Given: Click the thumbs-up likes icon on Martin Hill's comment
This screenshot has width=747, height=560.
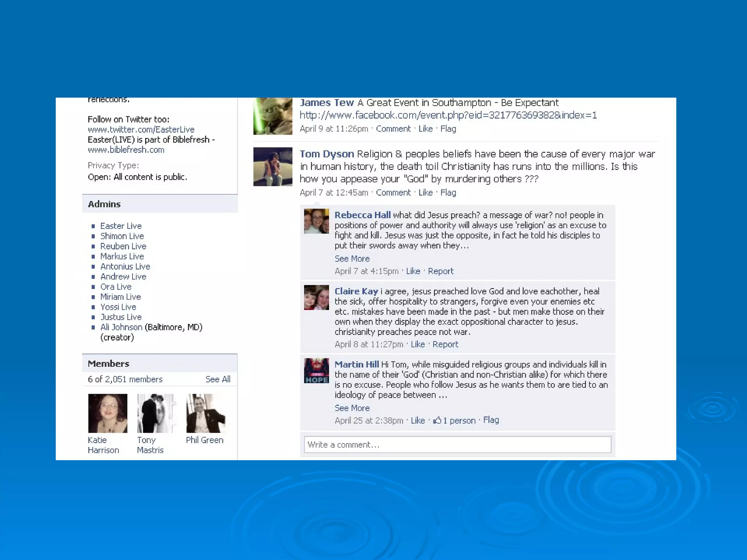Looking at the screenshot, I should pos(437,420).
